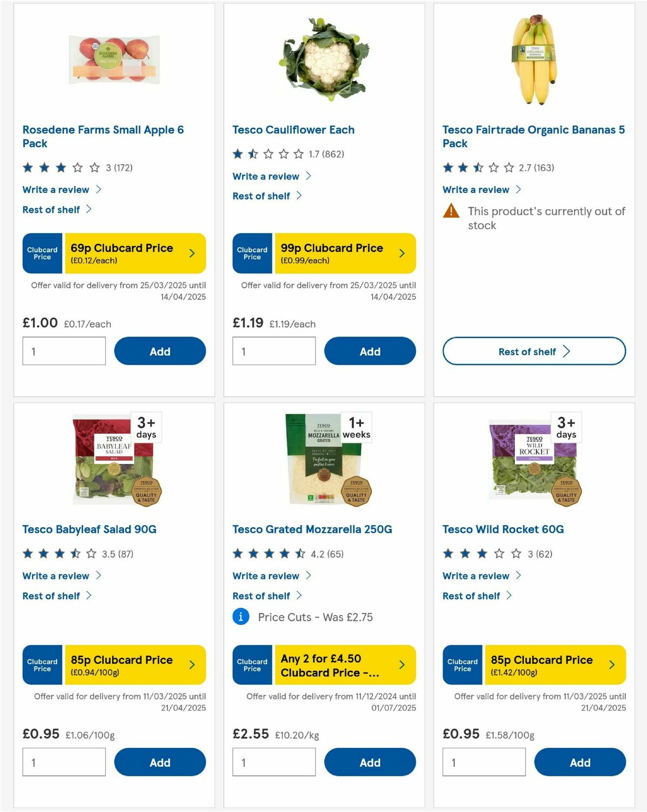Write a review for Tesco Wild Rocket 60G

coord(476,576)
